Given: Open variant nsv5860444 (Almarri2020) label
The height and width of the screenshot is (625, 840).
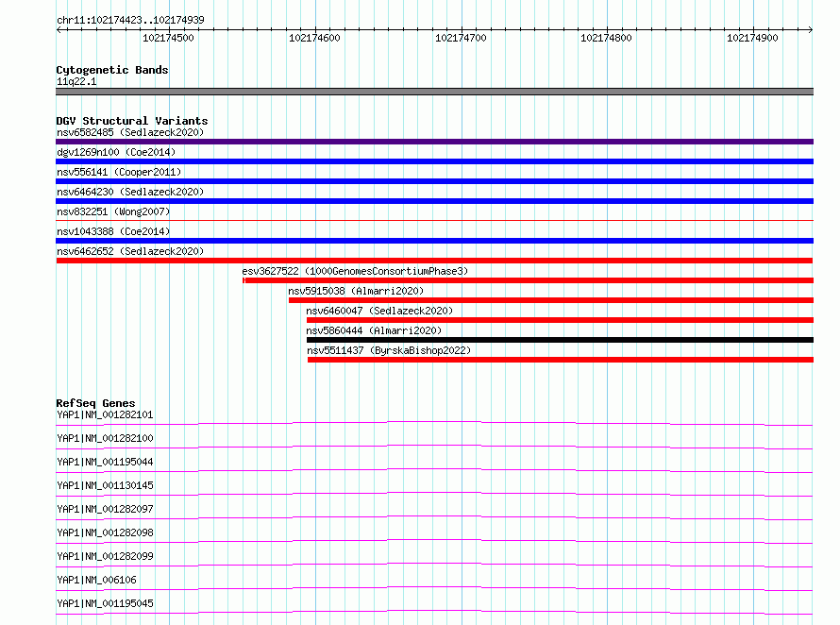Looking at the screenshot, I should coord(374,330).
